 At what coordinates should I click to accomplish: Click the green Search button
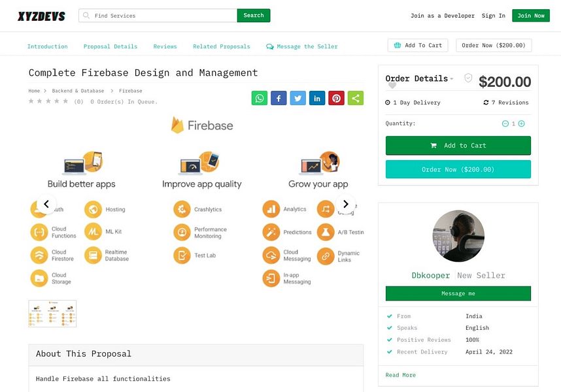tap(254, 16)
